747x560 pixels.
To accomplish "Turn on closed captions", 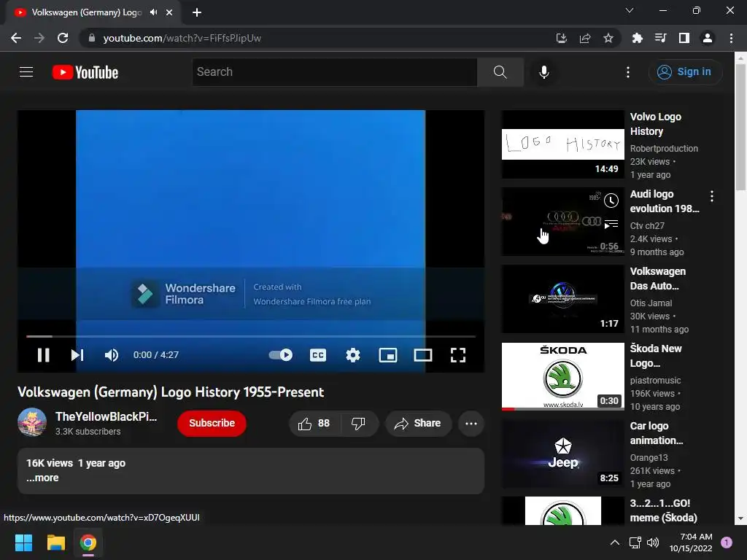I will (x=318, y=355).
